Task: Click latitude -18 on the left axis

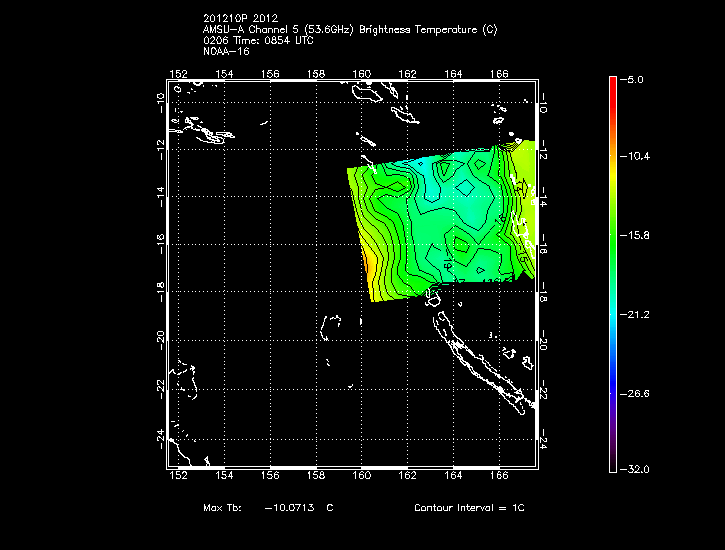Action: point(160,292)
